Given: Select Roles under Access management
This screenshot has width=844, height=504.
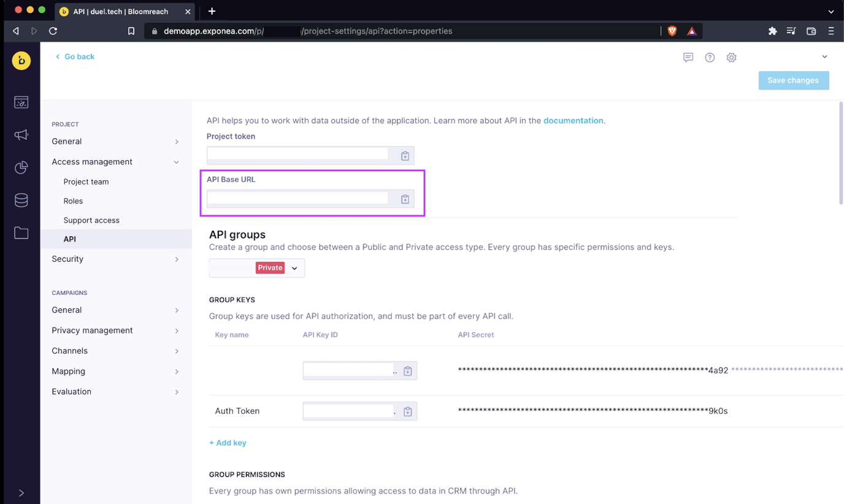Looking at the screenshot, I should 73,201.
